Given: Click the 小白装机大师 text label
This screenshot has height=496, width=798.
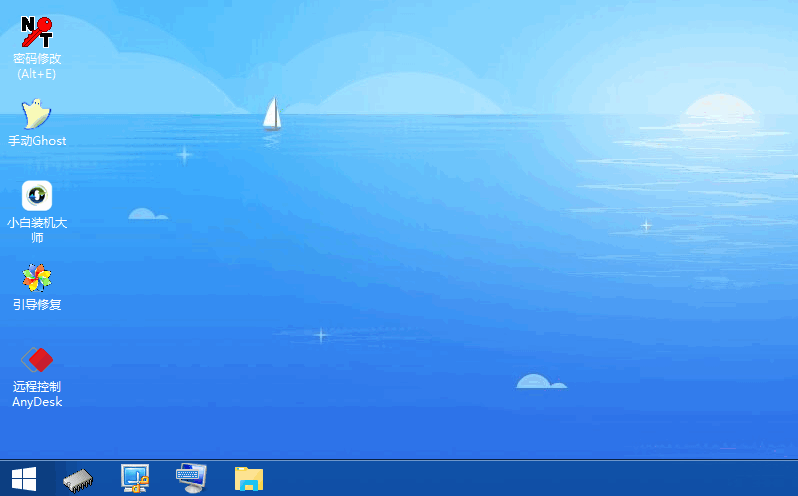Looking at the screenshot, I should click(x=37, y=230).
